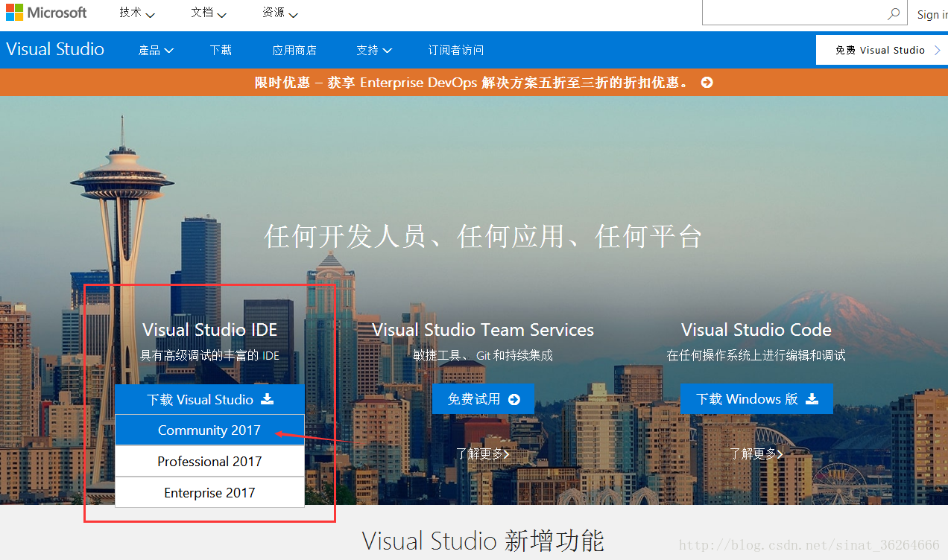948x560 pixels.
Task: Click the Sign in link
Action: click(932, 14)
